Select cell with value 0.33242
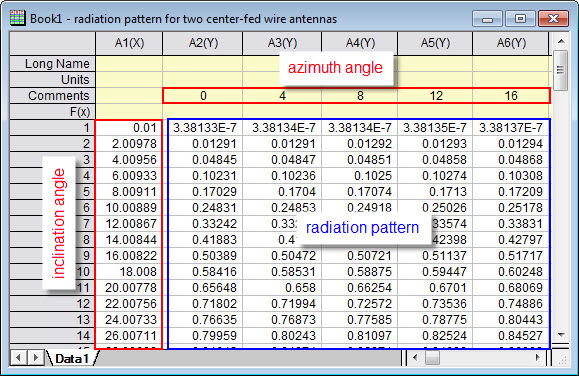 (203, 224)
